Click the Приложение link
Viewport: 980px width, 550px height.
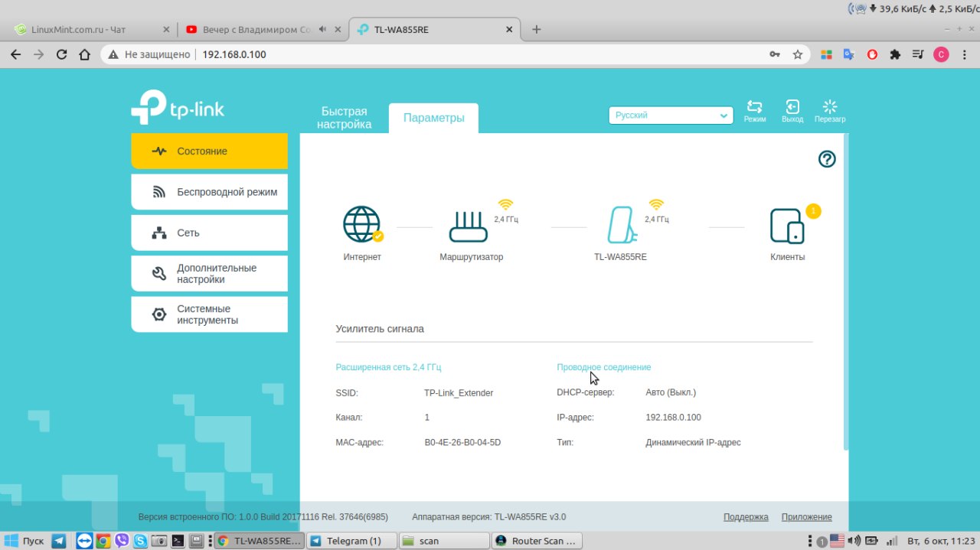(806, 517)
